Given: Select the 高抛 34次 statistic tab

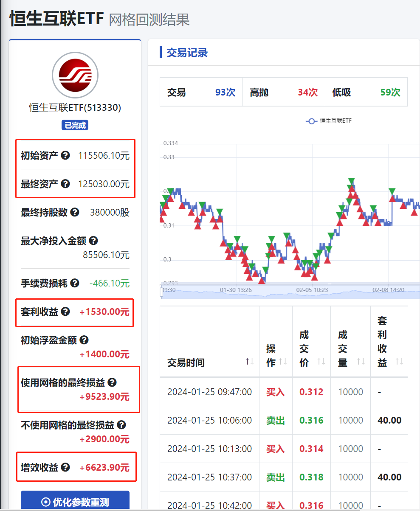Looking at the screenshot, I should pos(284,92).
